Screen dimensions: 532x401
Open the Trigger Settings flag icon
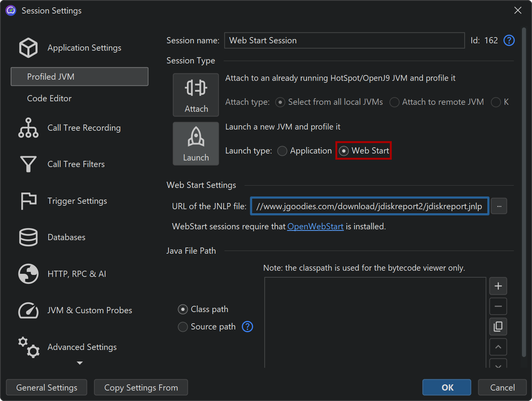pos(28,201)
